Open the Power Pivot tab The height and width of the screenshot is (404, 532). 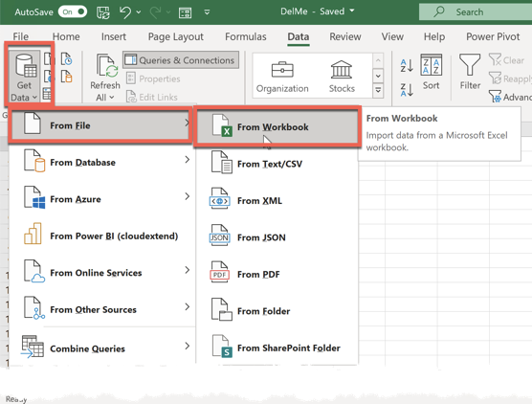coord(493,36)
